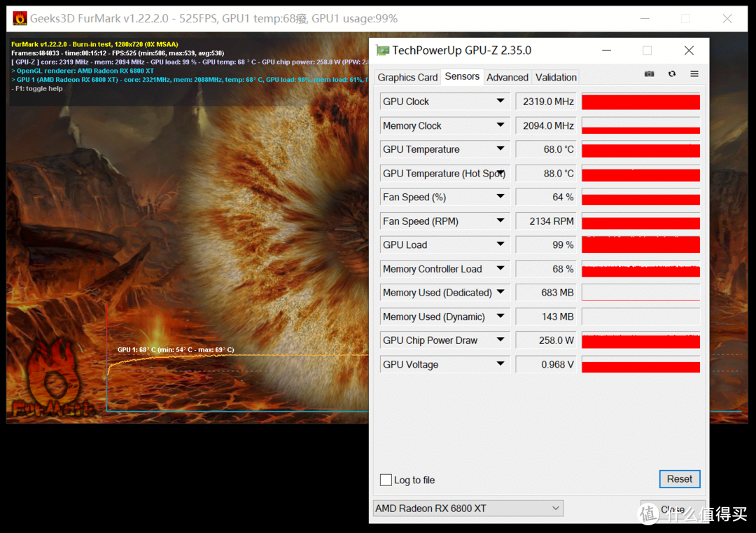Click the 64 % fan speed value
This screenshot has height=533, width=756.
click(x=546, y=198)
